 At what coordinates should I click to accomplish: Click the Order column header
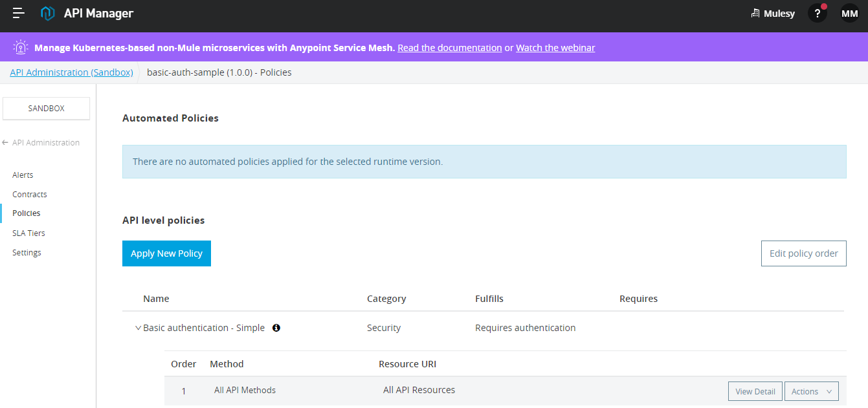tap(183, 364)
